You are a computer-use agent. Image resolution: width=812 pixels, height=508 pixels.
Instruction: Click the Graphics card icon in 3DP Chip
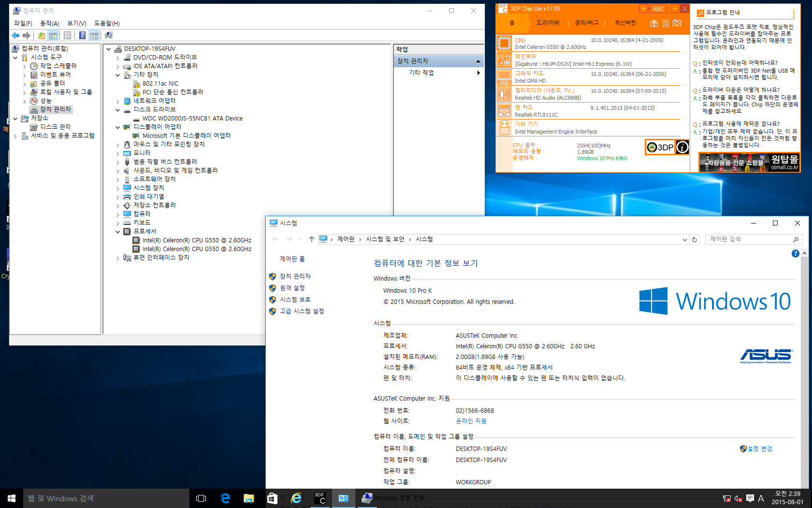[x=504, y=77]
